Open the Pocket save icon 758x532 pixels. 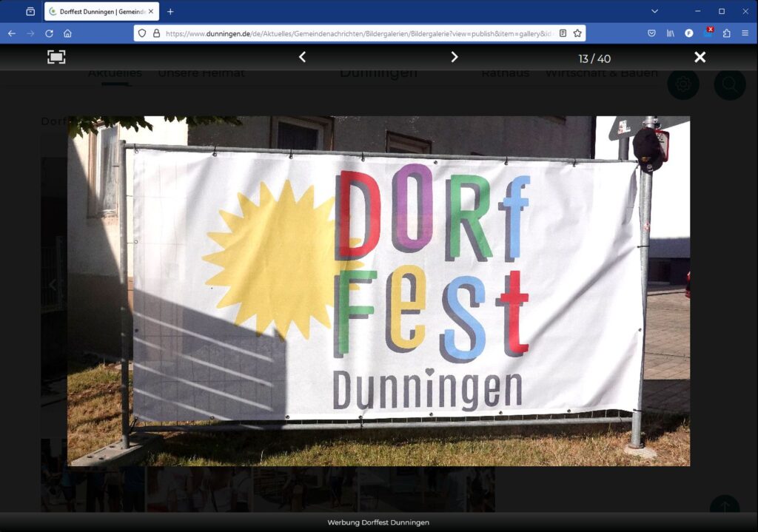click(651, 33)
